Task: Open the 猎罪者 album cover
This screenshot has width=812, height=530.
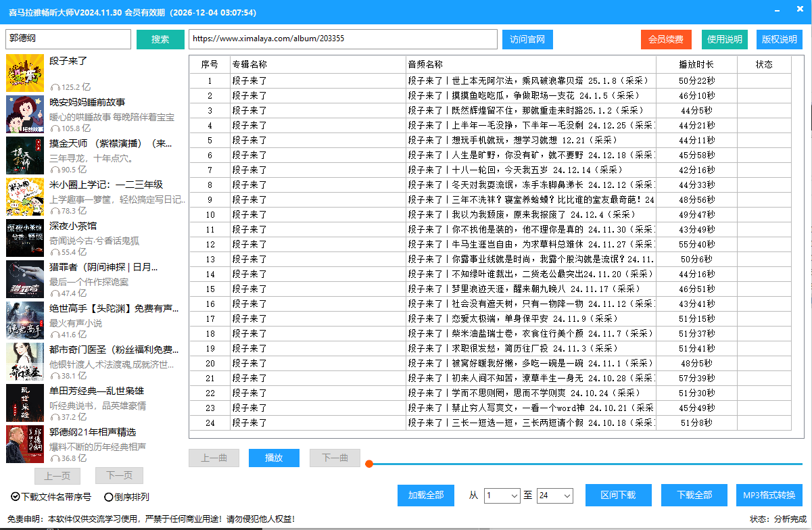Action: click(x=25, y=279)
